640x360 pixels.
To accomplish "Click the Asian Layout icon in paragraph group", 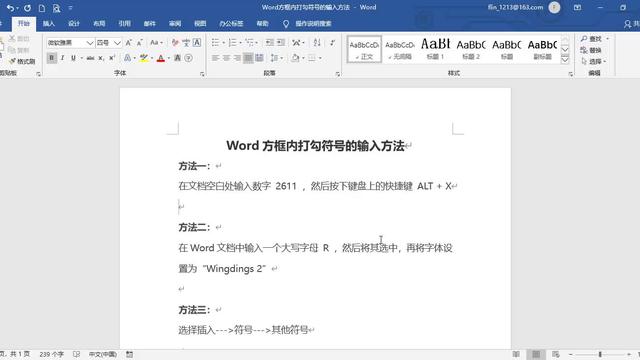I will [296, 42].
